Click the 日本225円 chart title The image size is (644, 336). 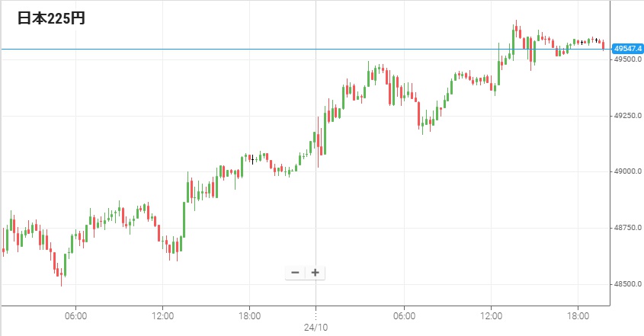(x=52, y=19)
